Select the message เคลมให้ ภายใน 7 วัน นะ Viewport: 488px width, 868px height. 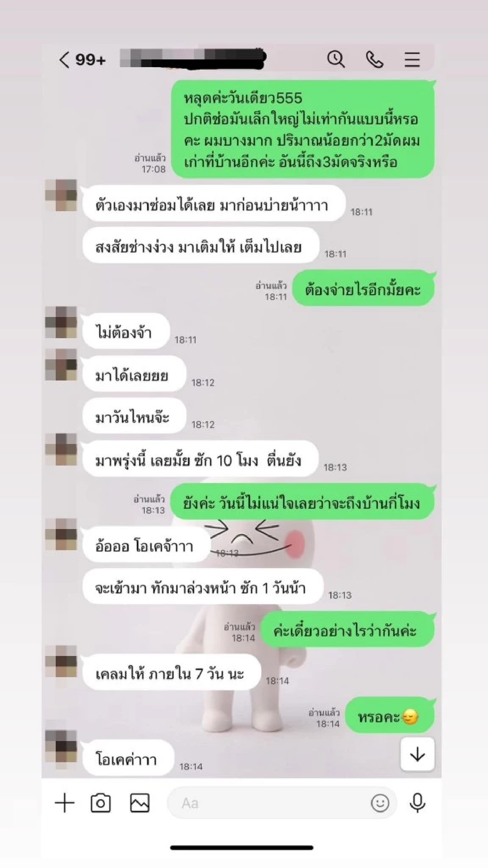(x=170, y=673)
